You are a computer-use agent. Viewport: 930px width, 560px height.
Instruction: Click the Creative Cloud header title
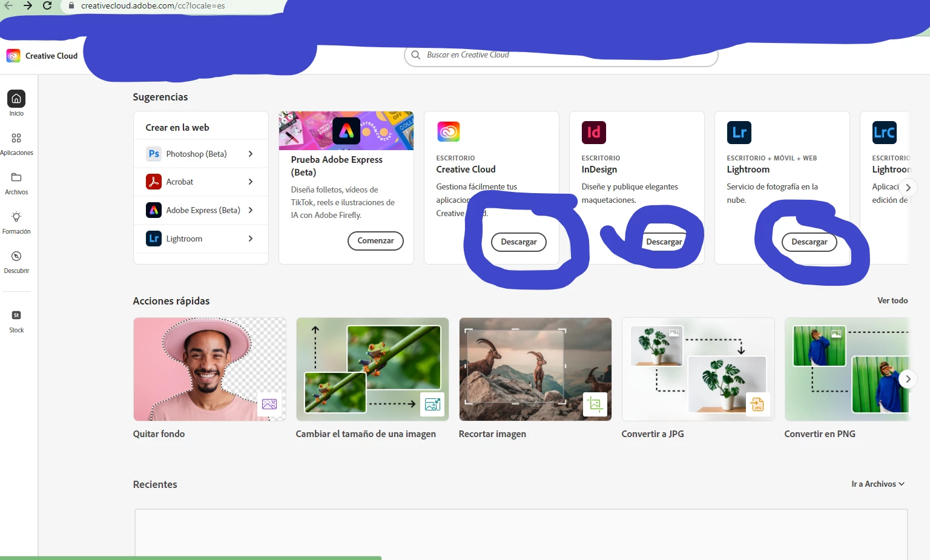coord(51,56)
